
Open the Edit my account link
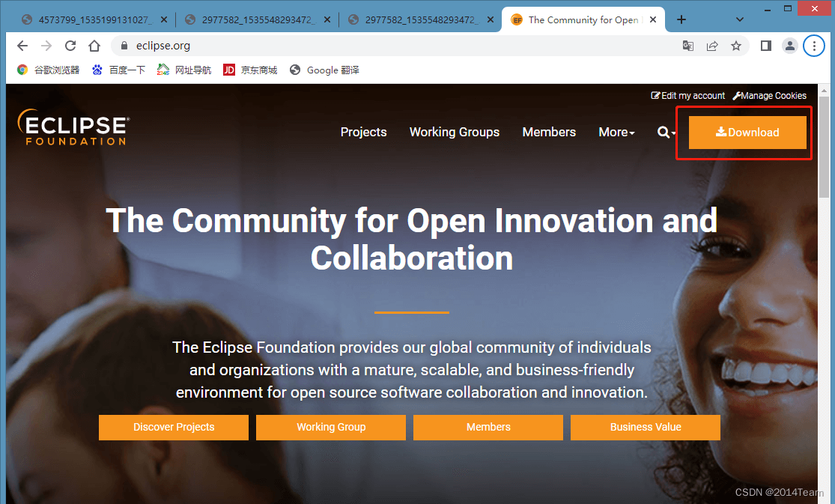click(x=688, y=96)
